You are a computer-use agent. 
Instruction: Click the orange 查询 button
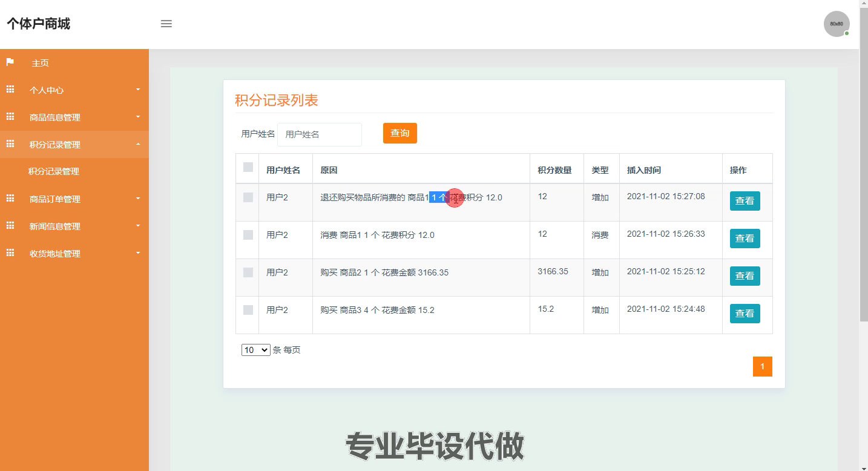(x=400, y=133)
